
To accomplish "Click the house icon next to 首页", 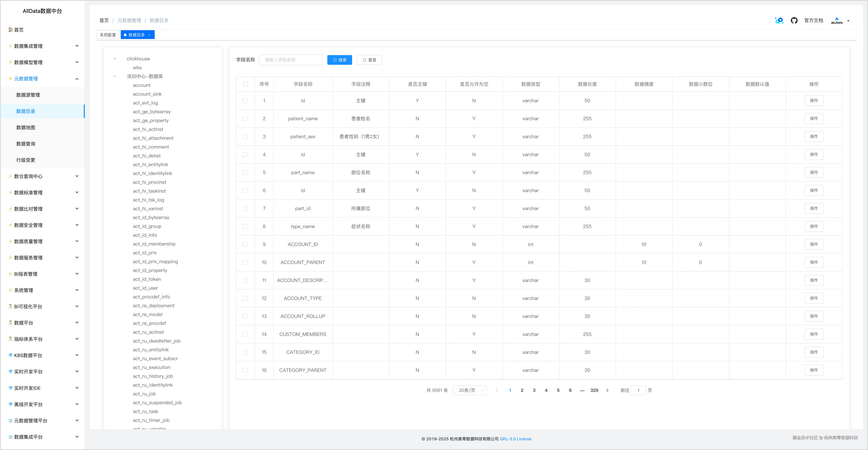I will click(x=11, y=30).
